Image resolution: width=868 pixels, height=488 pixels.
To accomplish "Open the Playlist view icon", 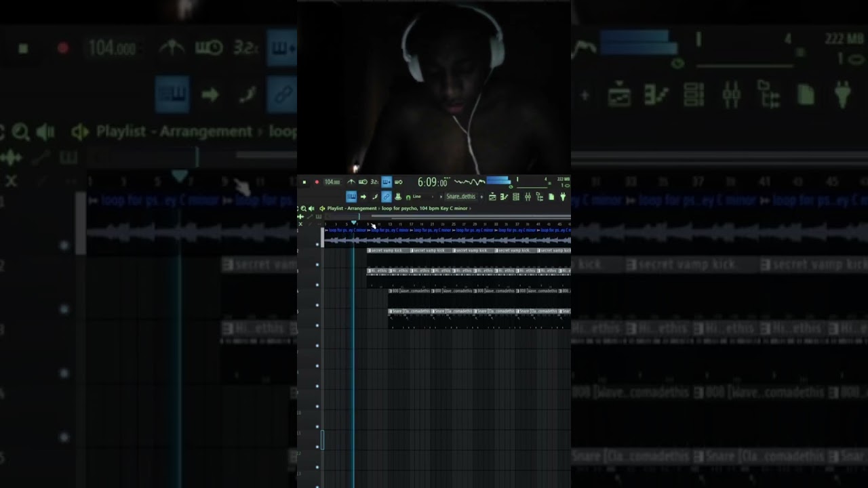I will (492, 197).
